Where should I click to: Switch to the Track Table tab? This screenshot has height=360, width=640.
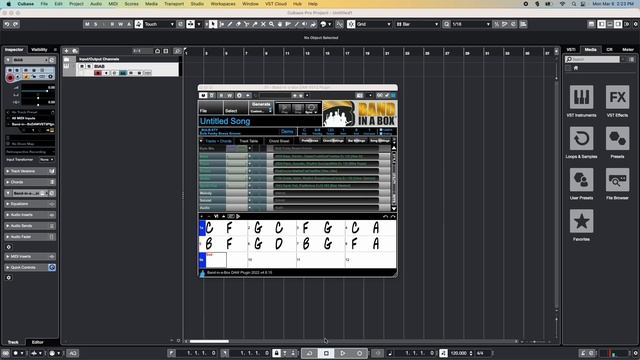pos(249,141)
